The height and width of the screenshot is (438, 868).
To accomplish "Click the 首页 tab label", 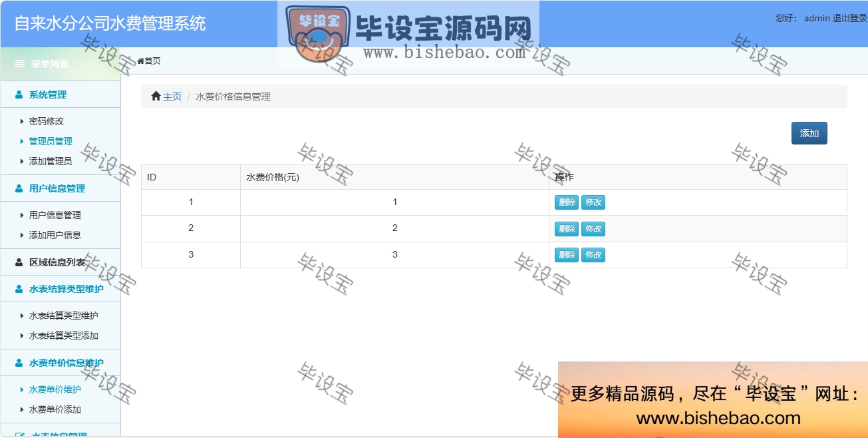I will [152, 61].
